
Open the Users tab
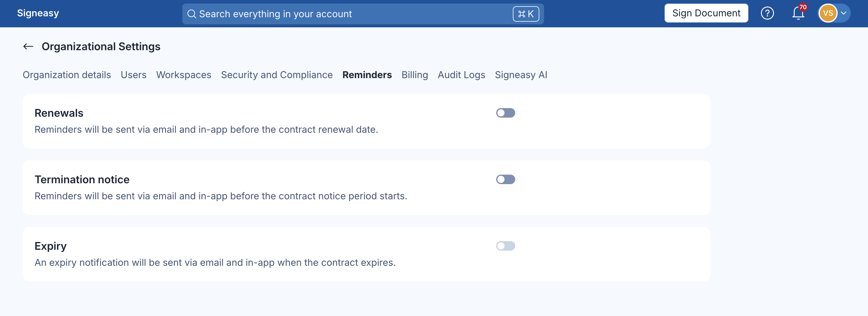tap(134, 75)
